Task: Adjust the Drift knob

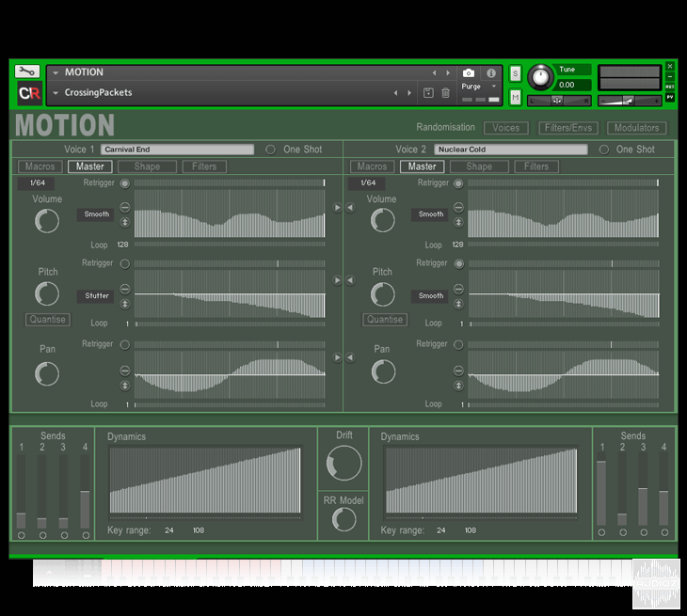Action: click(x=343, y=464)
